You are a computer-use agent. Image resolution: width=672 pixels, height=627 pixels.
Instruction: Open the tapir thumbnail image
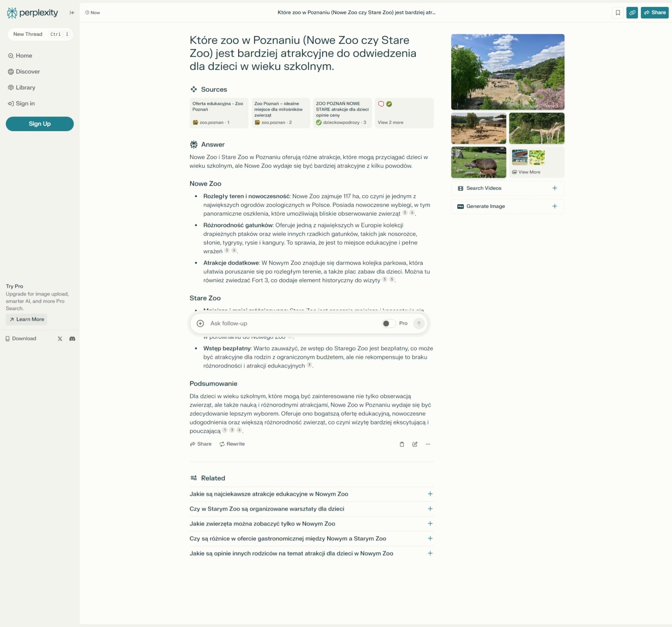point(479,162)
